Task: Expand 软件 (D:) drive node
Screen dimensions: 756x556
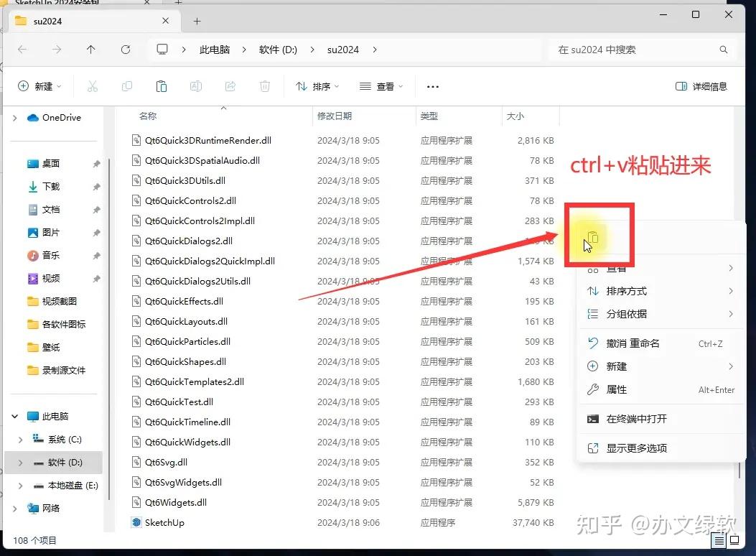Action: pyautogui.click(x=20, y=463)
